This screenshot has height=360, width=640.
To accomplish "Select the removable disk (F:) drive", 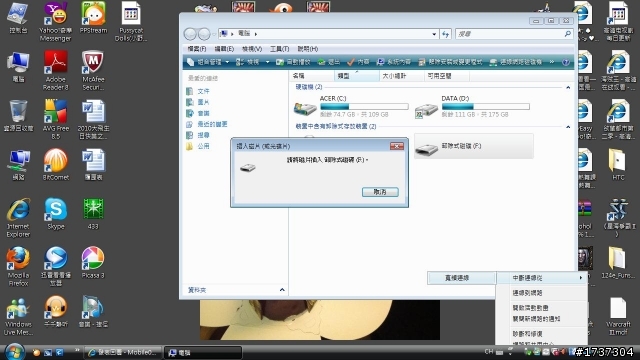I will [473, 146].
